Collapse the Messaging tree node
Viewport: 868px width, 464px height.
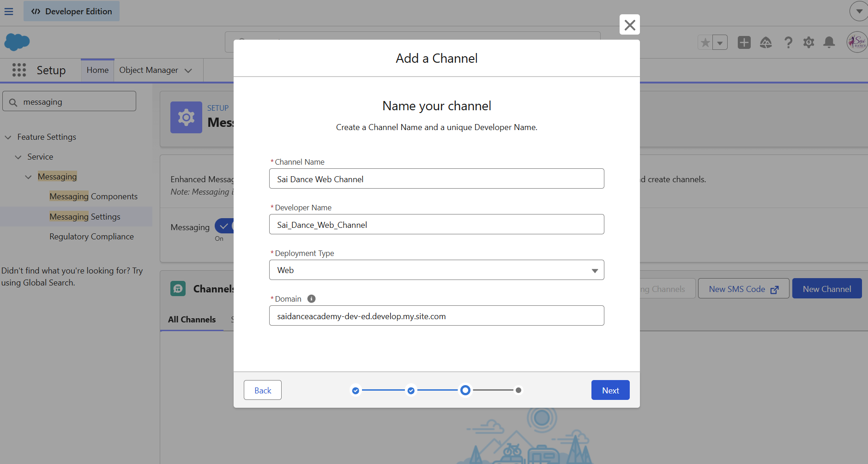coord(28,177)
